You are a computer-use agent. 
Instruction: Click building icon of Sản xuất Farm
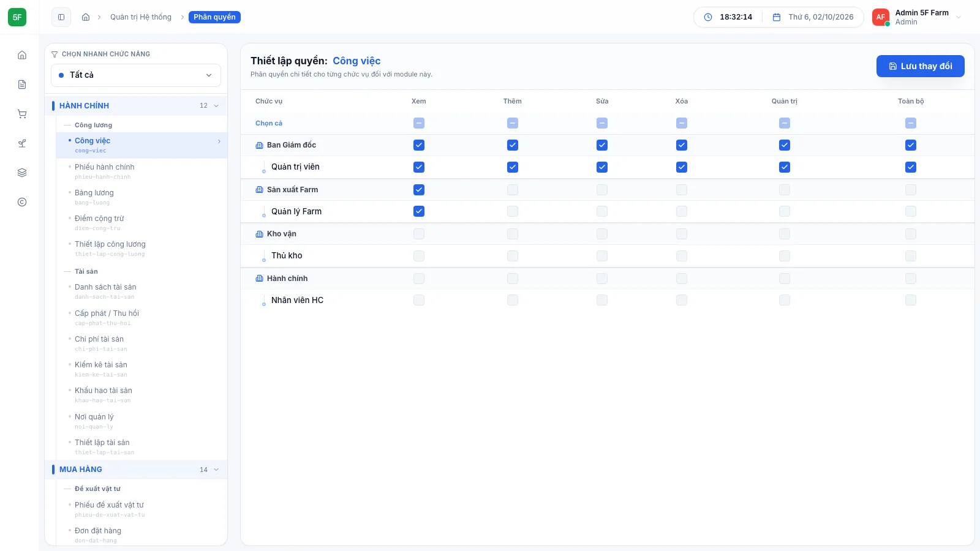(259, 190)
